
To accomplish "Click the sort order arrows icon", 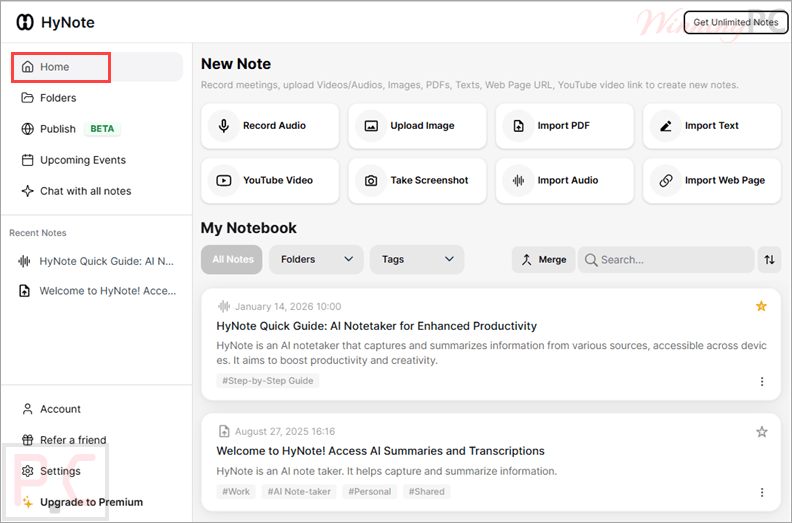I will click(x=769, y=260).
